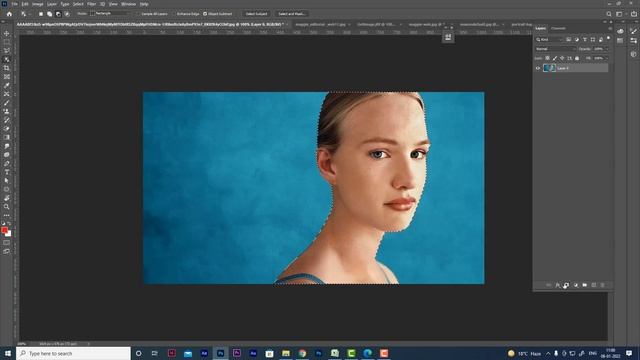The image size is (640, 360).
Task: Open the Window menu
Action: [128, 4]
